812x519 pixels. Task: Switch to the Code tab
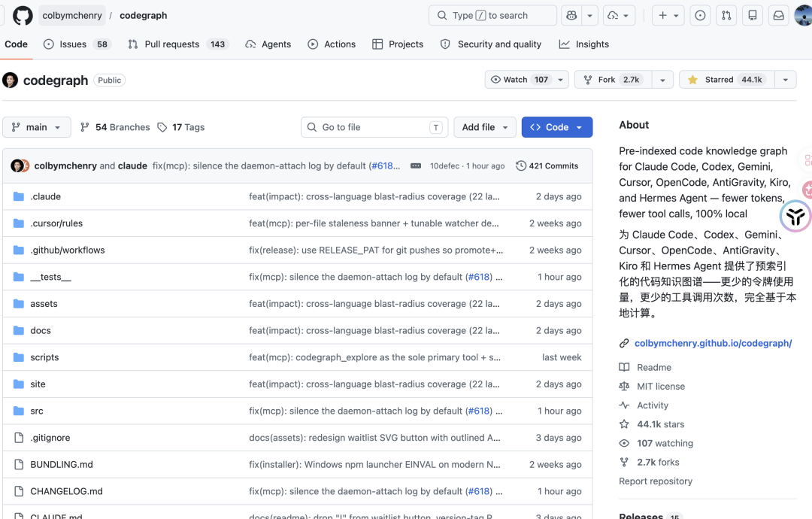pos(16,44)
